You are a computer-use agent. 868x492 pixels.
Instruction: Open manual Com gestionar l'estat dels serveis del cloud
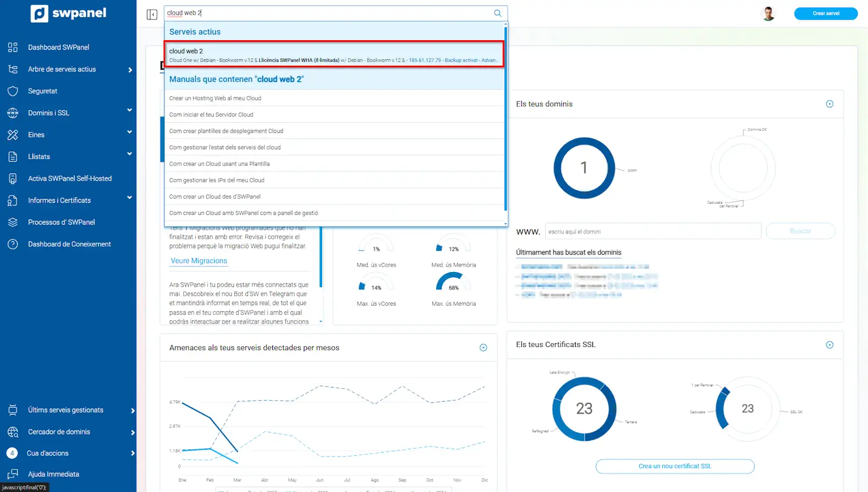pos(334,147)
